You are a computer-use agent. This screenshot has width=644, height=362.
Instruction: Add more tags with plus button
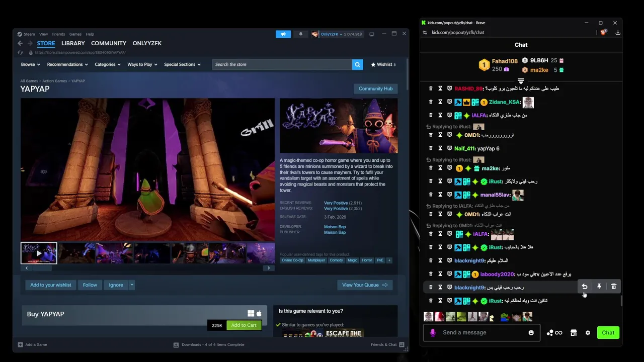(x=389, y=260)
